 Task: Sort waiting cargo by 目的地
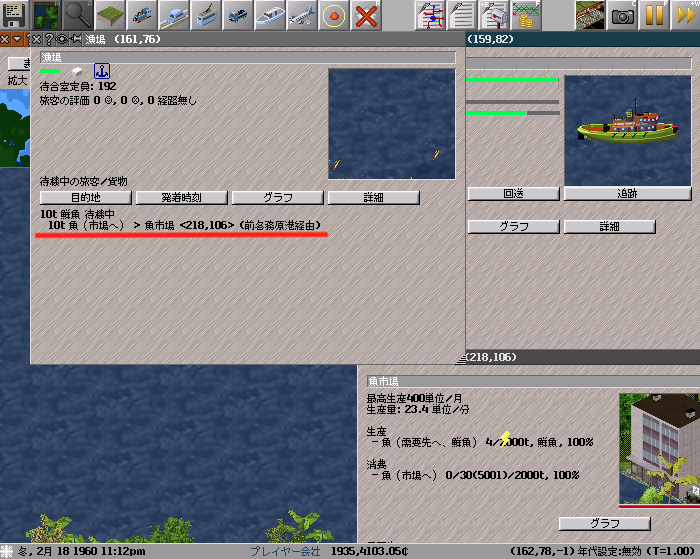86,197
